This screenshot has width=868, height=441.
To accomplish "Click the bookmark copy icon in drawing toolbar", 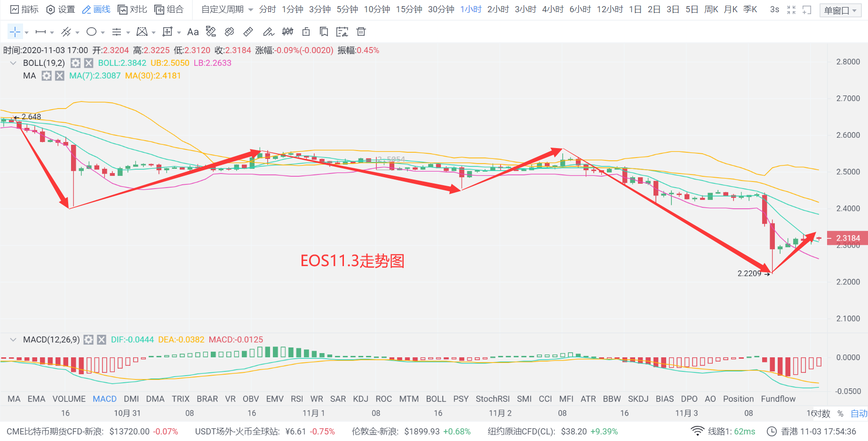I will tap(324, 31).
